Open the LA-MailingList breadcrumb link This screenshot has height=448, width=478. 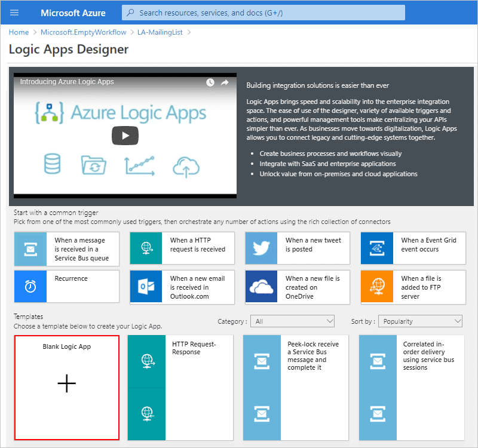pyautogui.click(x=160, y=32)
